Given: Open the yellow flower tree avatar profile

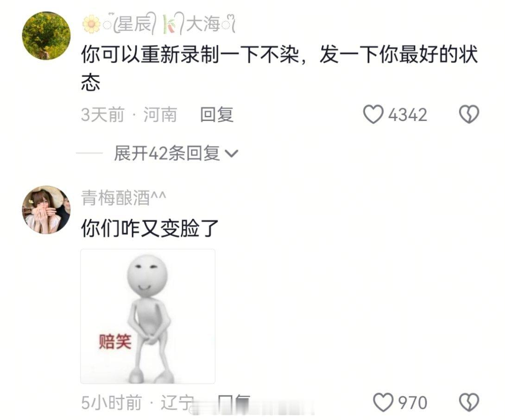Looking at the screenshot, I should 46,36.
